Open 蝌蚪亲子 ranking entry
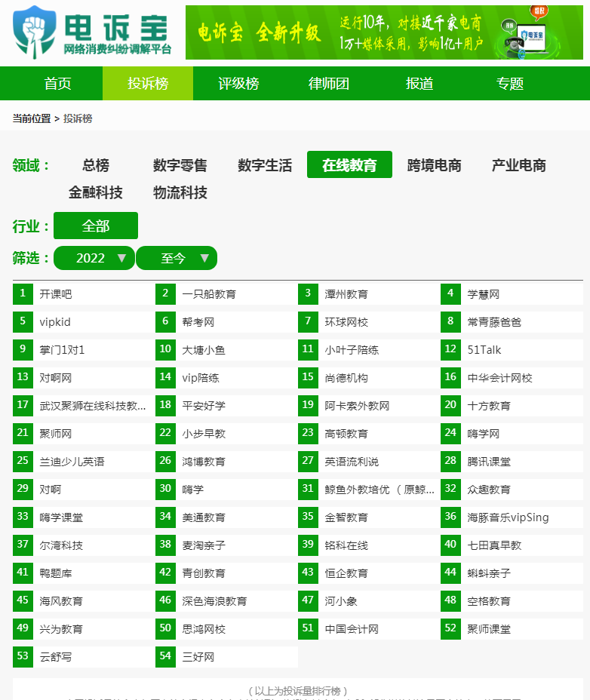 512,573
